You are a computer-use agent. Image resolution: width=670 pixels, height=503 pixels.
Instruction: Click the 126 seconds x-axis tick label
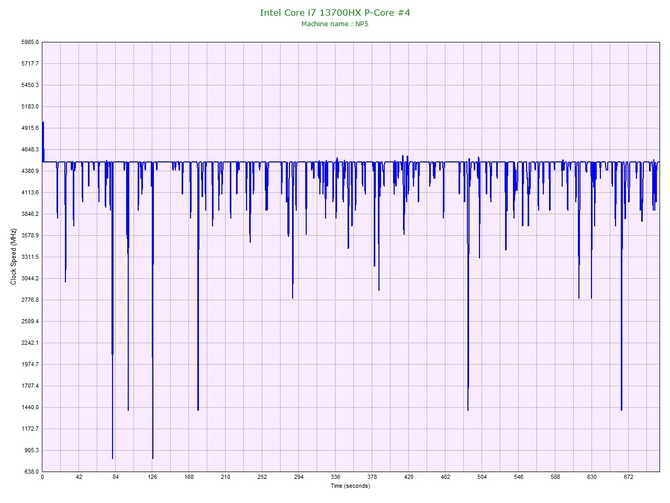(x=152, y=477)
